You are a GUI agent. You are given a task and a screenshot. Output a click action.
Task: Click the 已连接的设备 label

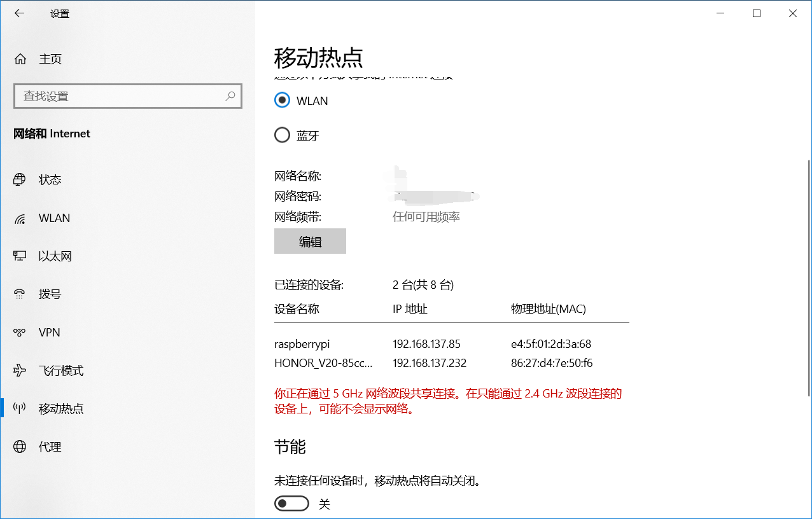309,285
